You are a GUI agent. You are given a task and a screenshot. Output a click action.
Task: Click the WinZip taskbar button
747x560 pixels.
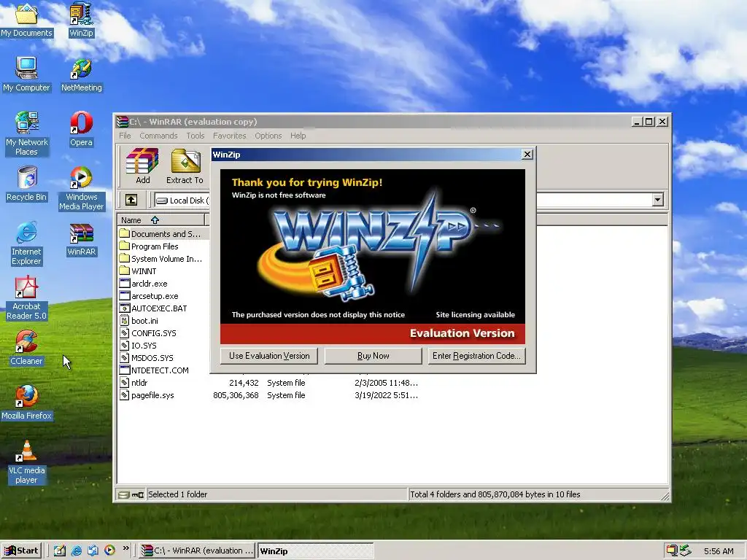[x=315, y=551]
